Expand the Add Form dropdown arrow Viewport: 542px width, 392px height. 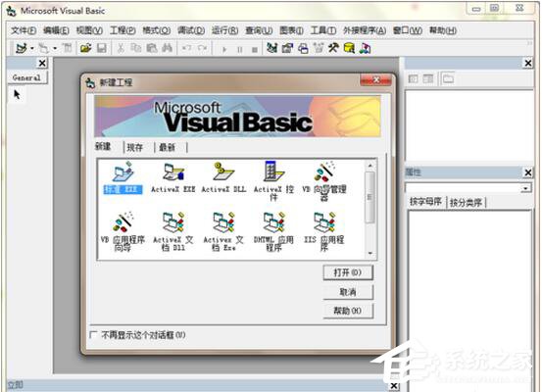pos(55,48)
